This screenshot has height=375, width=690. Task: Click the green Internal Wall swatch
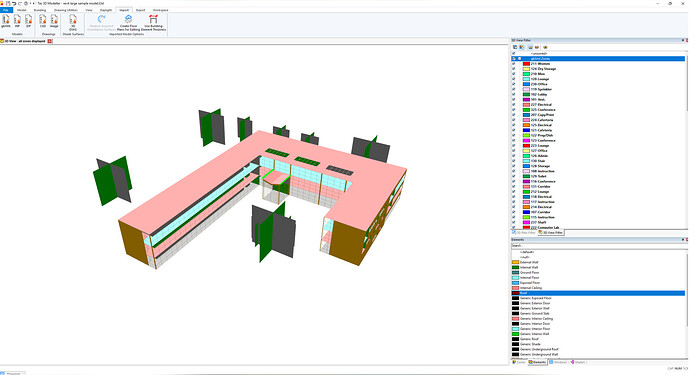[x=515, y=267]
